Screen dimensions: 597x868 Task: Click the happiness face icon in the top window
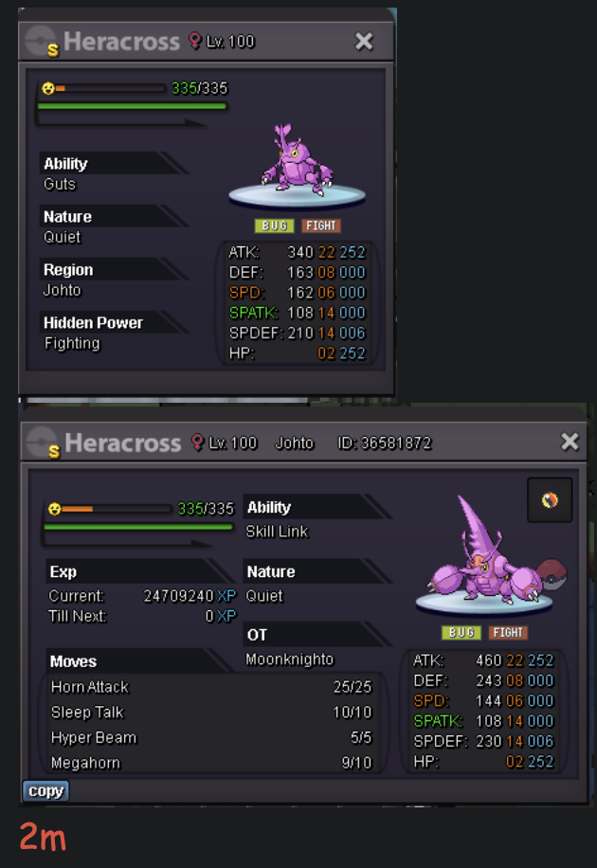pos(48,88)
